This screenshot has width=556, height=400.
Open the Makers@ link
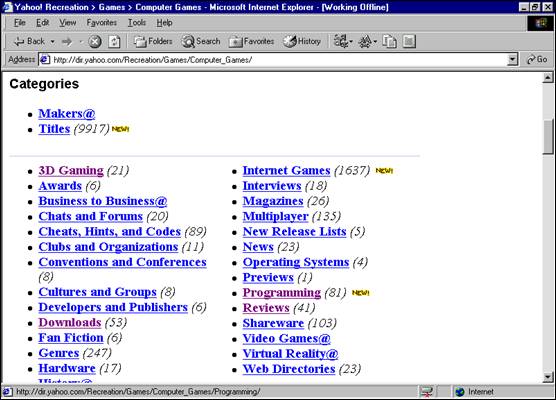point(67,113)
